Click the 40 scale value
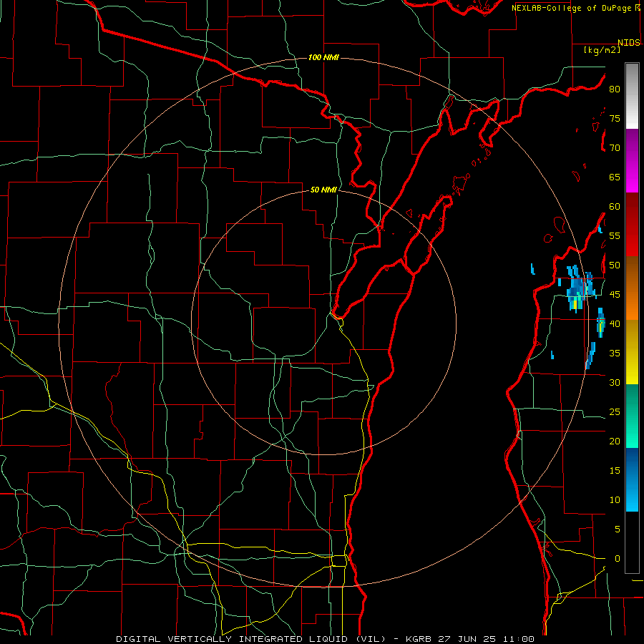Image resolution: width=644 pixels, height=644 pixels. pos(615,323)
